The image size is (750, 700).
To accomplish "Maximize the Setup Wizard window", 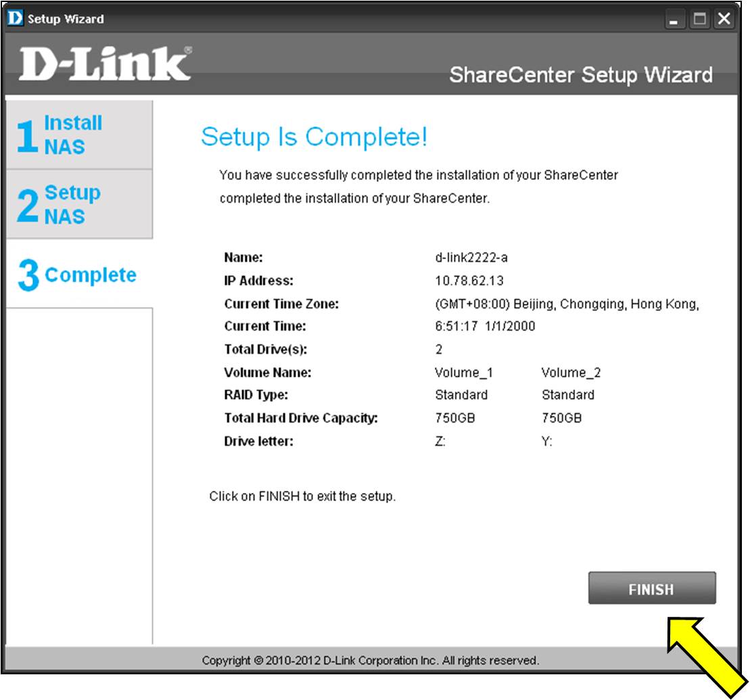I will pos(700,19).
